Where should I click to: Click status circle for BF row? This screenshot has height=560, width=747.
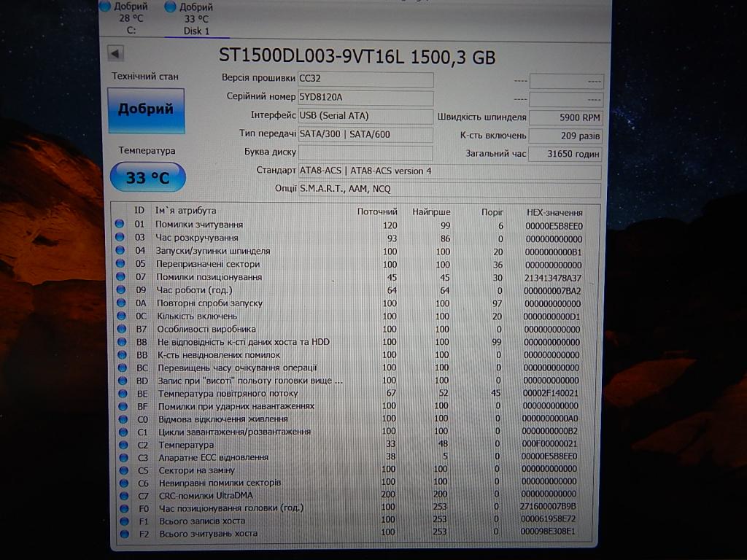[123, 406]
